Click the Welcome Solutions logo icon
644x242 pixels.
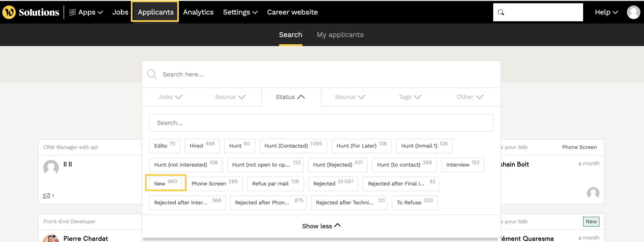(9, 12)
